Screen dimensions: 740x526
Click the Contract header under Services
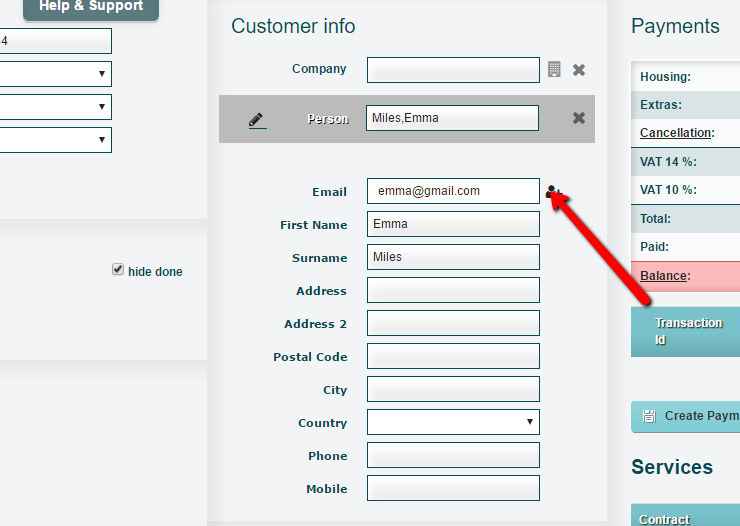click(685, 515)
